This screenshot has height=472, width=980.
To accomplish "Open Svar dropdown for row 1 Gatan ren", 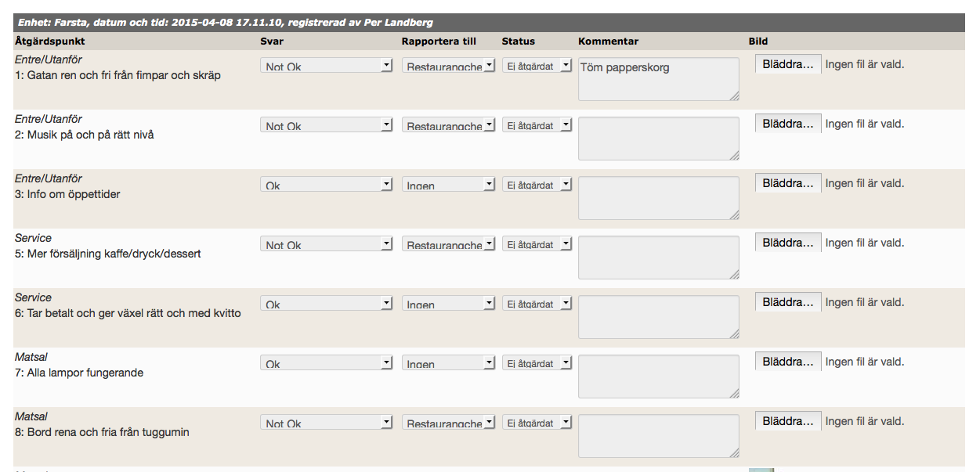I will pyautogui.click(x=326, y=67).
